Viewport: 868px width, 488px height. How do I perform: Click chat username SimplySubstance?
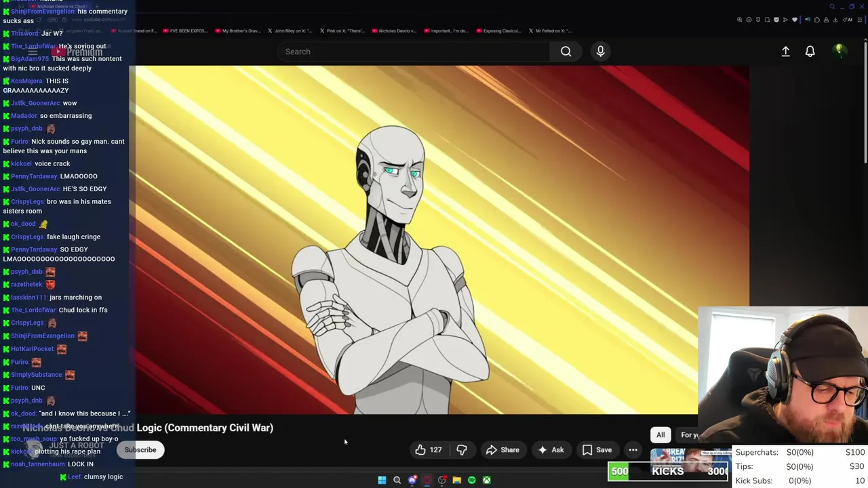pyautogui.click(x=36, y=375)
